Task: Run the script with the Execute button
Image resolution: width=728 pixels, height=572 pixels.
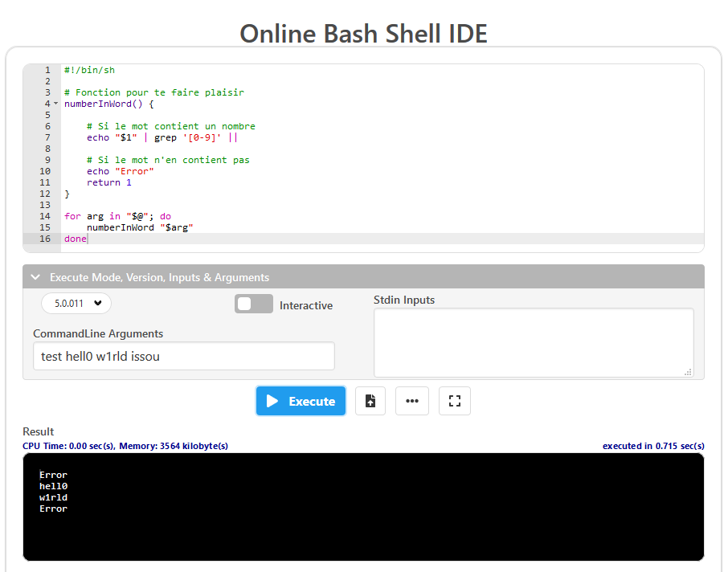Action: [301, 401]
